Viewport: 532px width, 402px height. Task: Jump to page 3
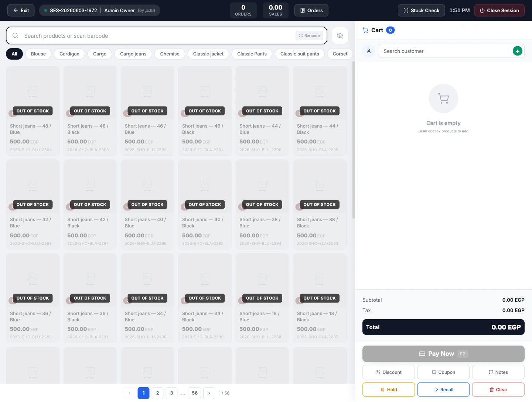(x=172, y=393)
